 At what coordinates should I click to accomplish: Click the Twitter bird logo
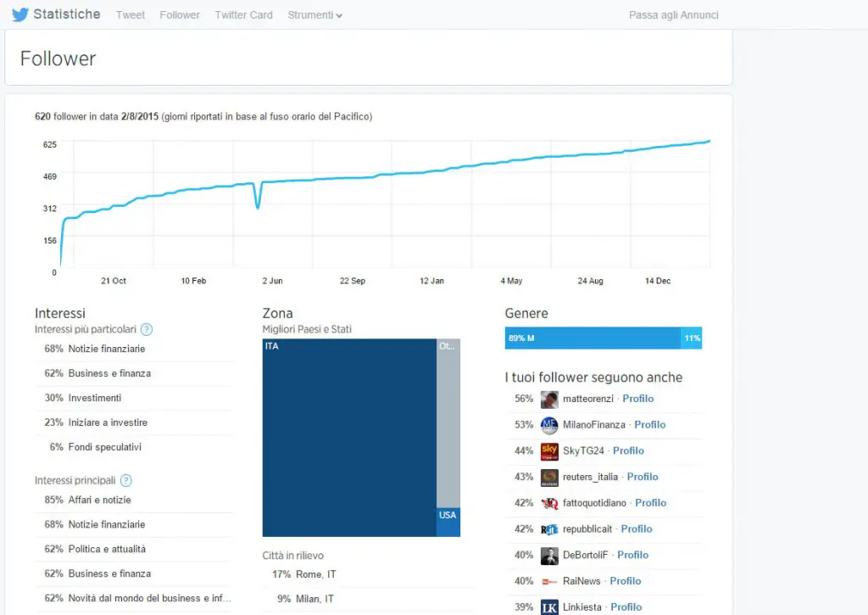(x=20, y=14)
